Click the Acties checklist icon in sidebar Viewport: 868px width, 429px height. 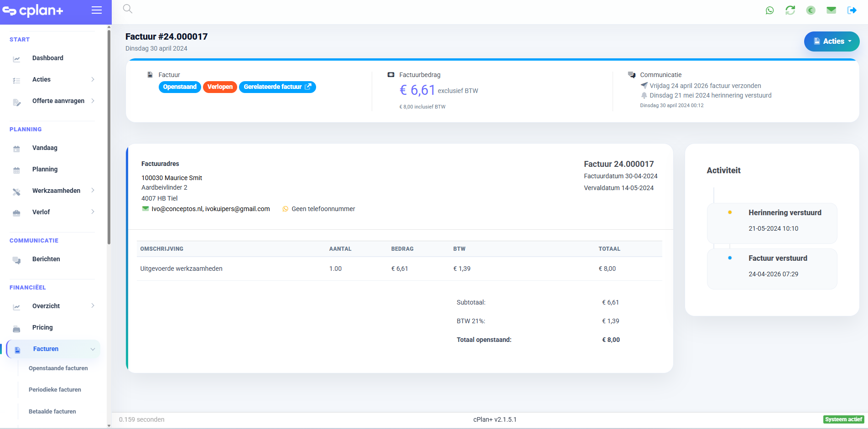[x=16, y=80]
